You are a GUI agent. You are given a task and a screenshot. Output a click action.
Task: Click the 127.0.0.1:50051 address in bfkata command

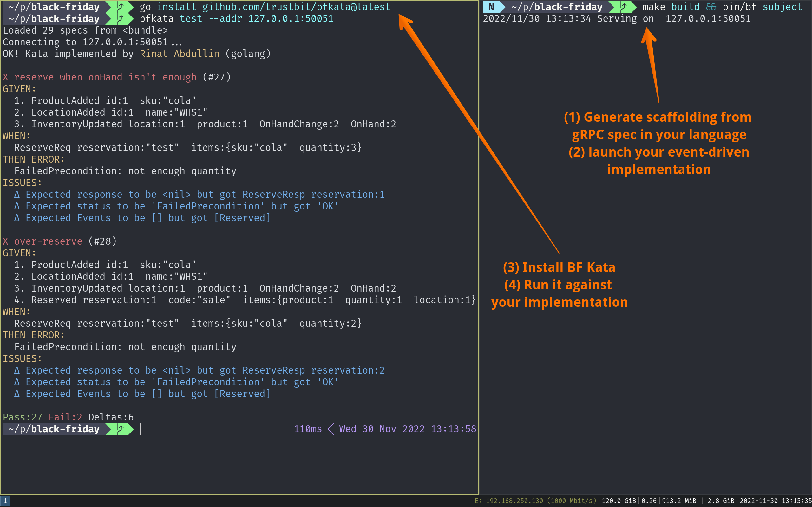click(x=291, y=18)
